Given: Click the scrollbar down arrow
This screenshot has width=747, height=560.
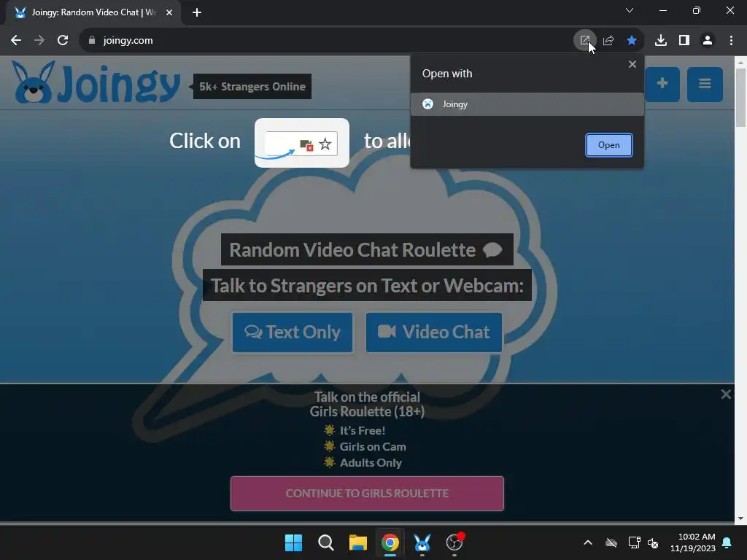Looking at the screenshot, I should point(740,518).
